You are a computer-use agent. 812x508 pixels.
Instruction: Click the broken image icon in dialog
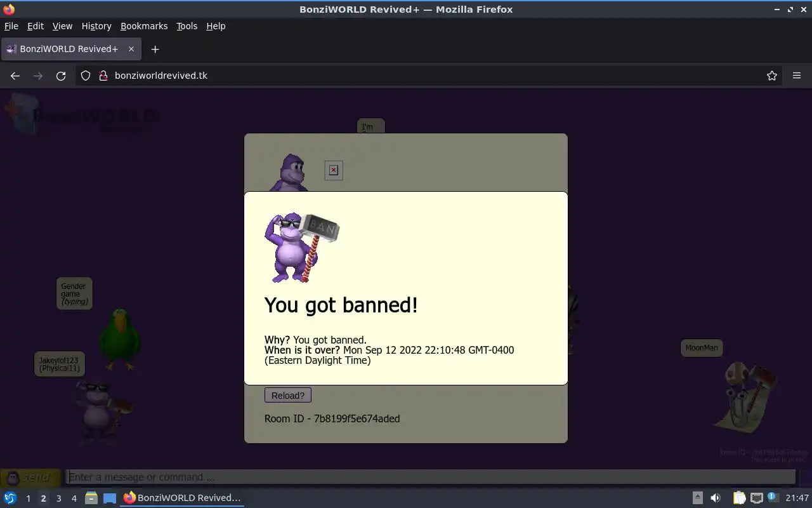(334, 170)
